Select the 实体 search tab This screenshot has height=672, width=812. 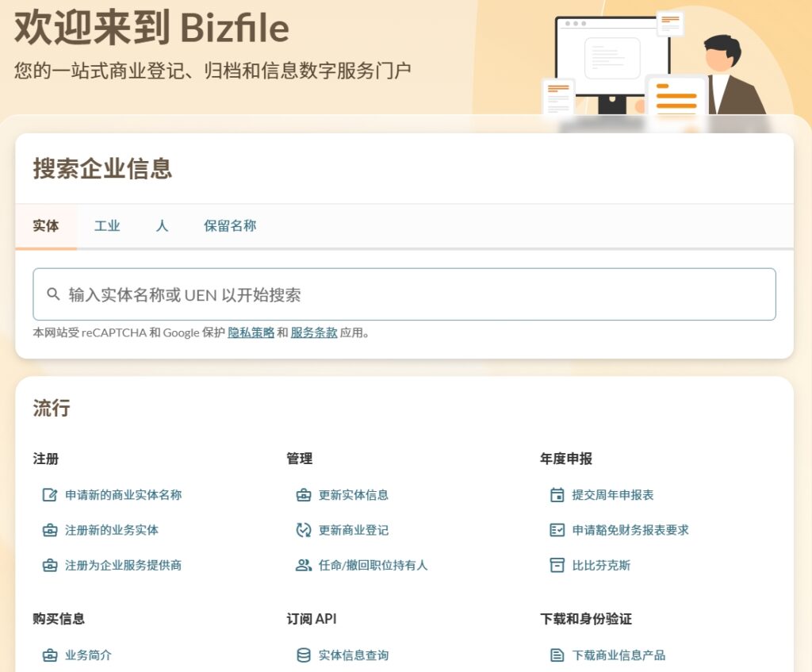pyautogui.click(x=46, y=226)
